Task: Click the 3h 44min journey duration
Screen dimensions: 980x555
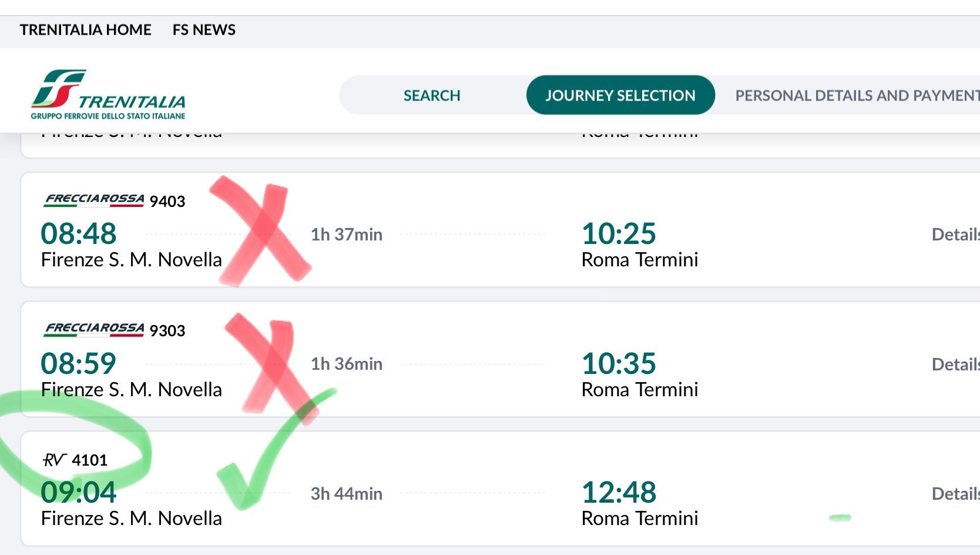Action: pyautogui.click(x=347, y=494)
